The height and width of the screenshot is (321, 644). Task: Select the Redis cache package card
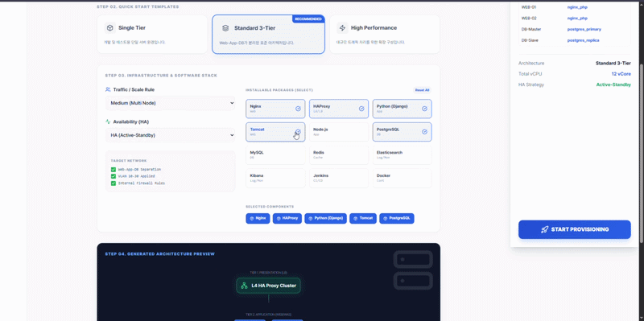[339, 154]
